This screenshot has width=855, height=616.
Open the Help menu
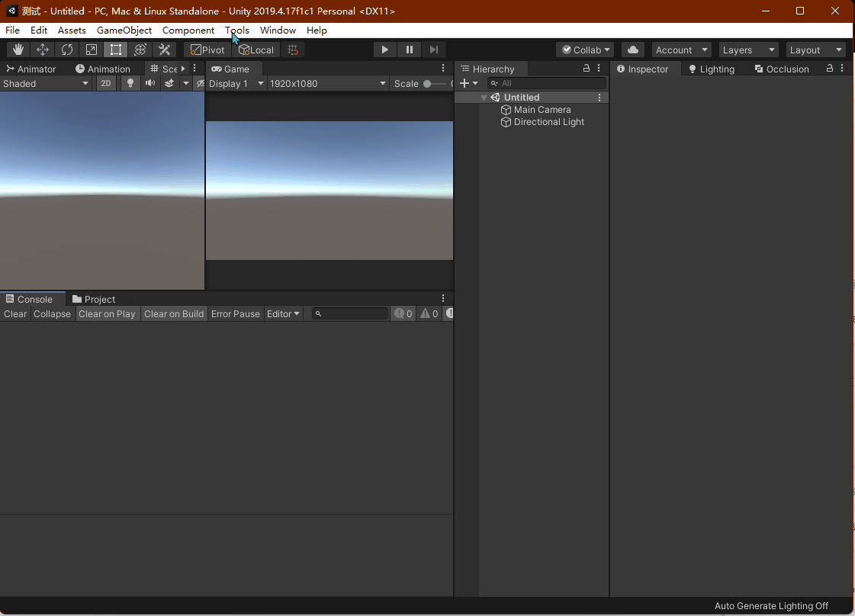point(317,30)
